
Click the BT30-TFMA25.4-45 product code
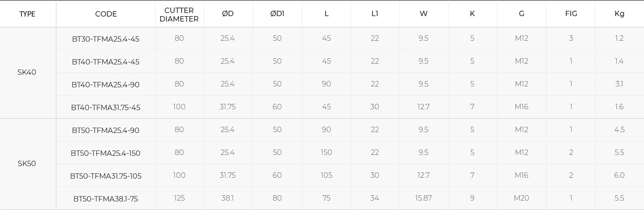point(106,39)
